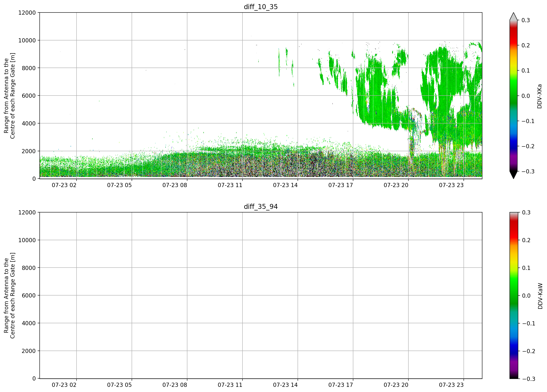This screenshot has height=392, width=547.
Task: Click the 07-23 08 x-tick label on the top plot
Action: (175, 185)
